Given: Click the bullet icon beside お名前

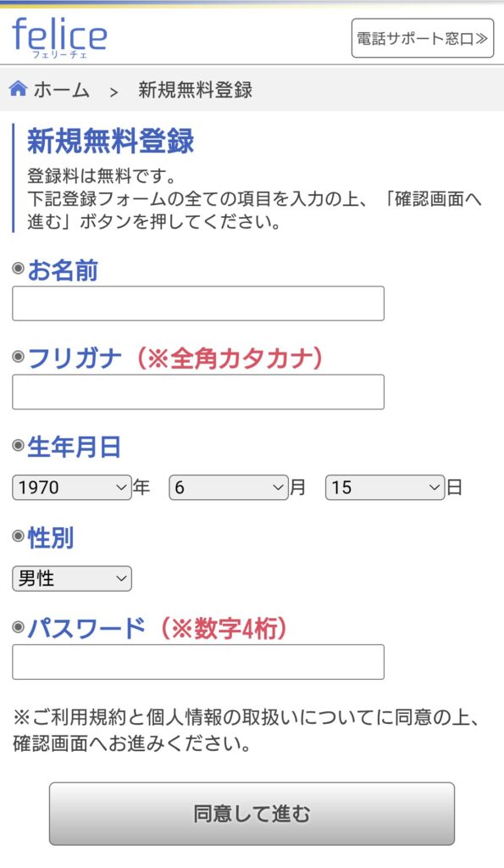Looking at the screenshot, I should pyautogui.click(x=18, y=270).
